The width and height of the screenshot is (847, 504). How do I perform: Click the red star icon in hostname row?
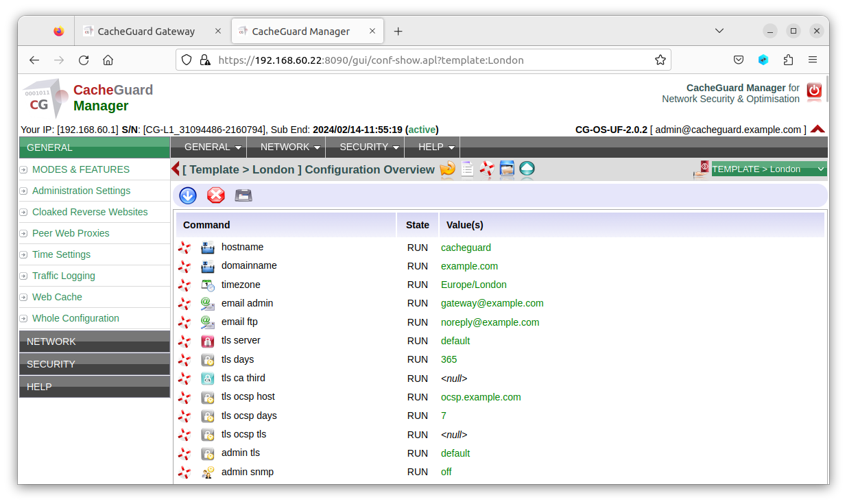(x=184, y=248)
